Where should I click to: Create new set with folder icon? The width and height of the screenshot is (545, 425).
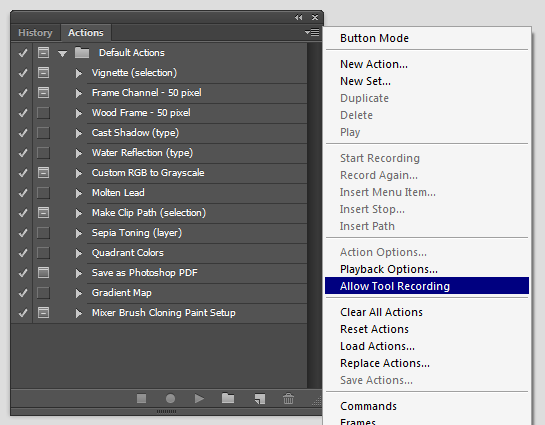[x=228, y=398]
